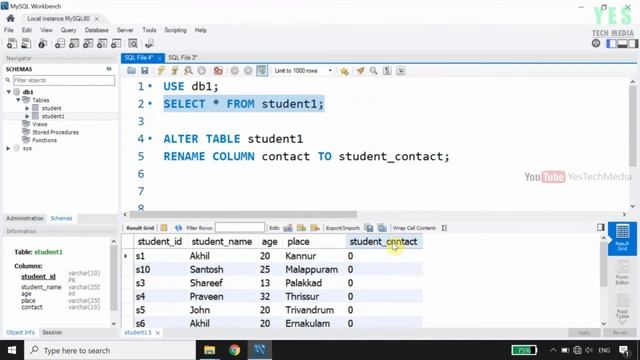This screenshot has height=360, width=640.
Task: Toggle the bottom output panel visibility
Action: click(622, 44)
